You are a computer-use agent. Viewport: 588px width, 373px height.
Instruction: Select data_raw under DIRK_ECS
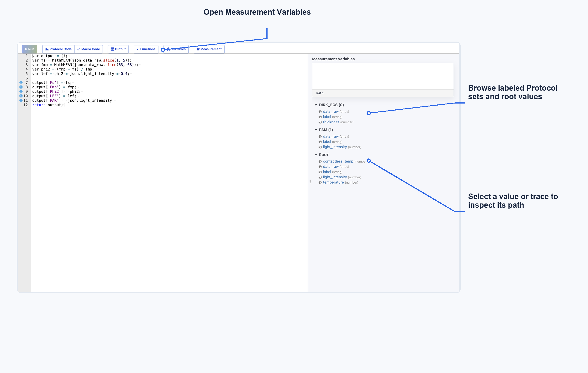click(331, 111)
